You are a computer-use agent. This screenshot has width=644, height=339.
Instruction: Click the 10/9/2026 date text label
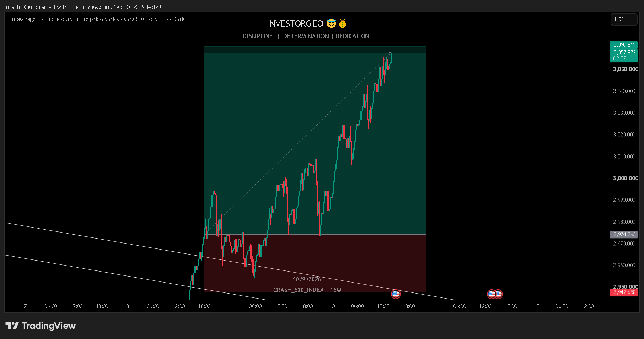[x=307, y=279]
